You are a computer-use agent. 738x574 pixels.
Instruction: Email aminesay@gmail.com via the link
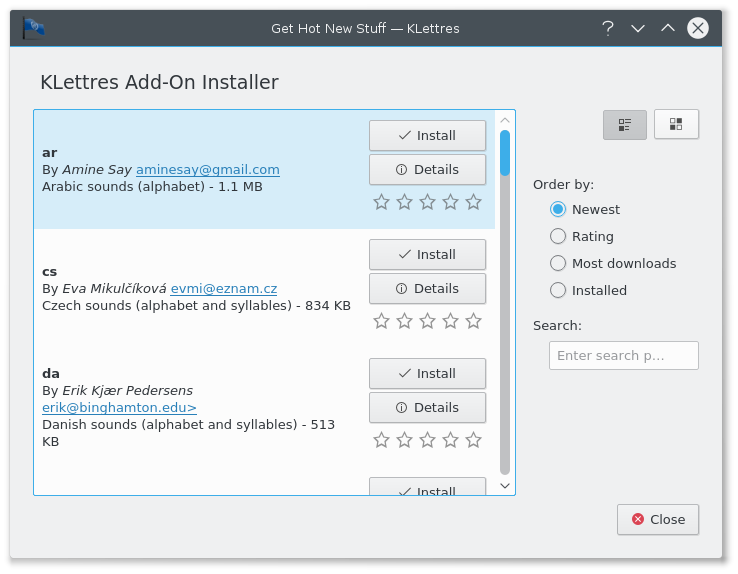click(x=207, y=169)
